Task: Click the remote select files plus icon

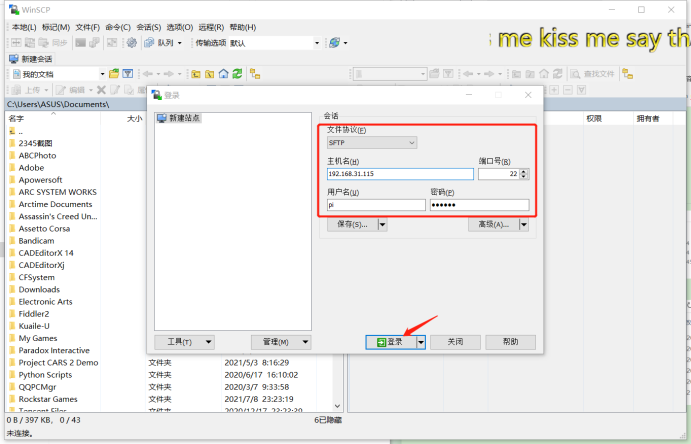Action: point(554,90)
